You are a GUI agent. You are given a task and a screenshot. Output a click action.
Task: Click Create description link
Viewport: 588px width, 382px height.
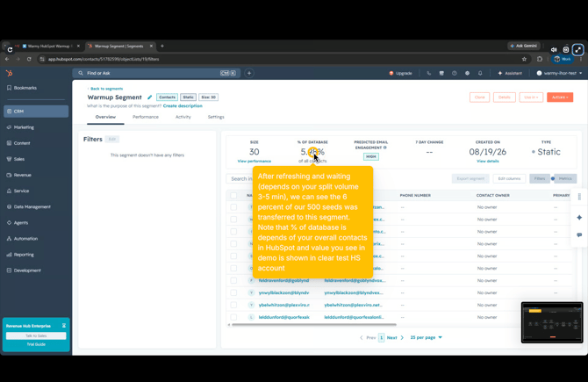tap(183, 106)
